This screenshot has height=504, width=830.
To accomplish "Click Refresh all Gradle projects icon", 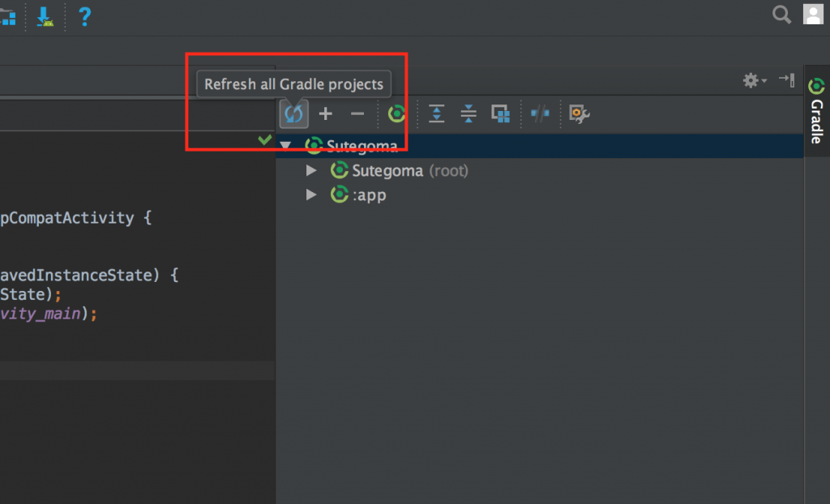I will [x=293, y=114].
